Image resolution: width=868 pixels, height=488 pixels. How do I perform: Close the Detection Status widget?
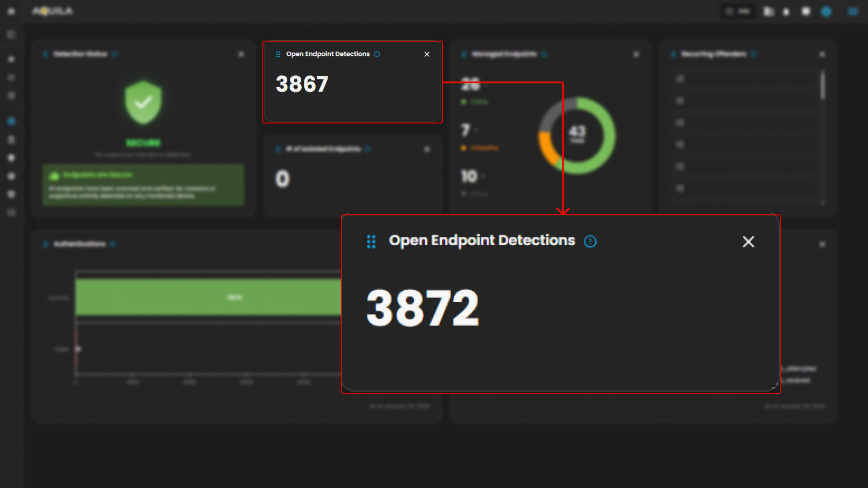pyautogui.click(x=241, y=54)
